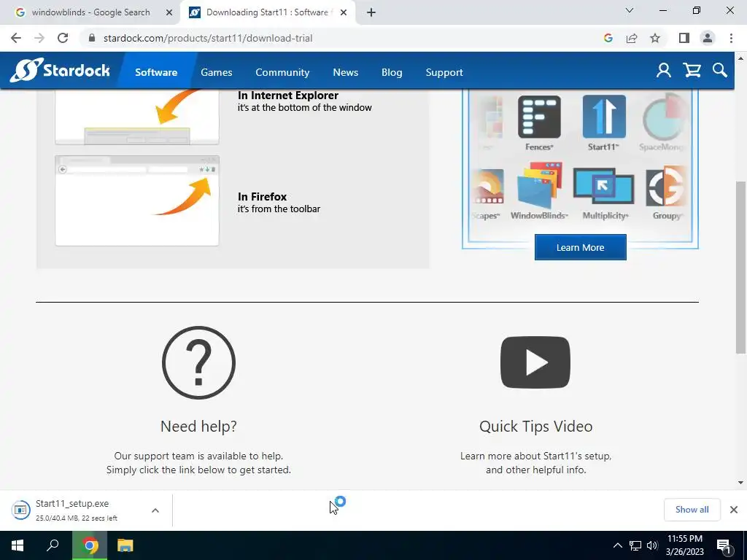
Task: Click the taskbar clock and date
Action: (684, 545)
